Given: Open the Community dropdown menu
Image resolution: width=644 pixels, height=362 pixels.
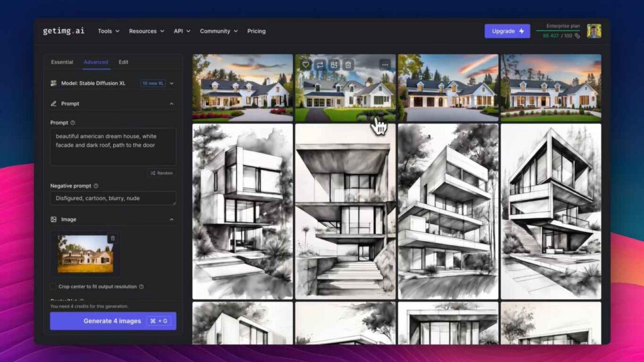Looking at the screenshot, I should [x=218, y=31].
